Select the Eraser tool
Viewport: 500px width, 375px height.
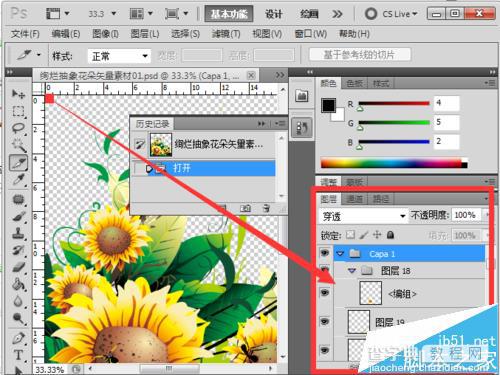click(x=18, y=267)
